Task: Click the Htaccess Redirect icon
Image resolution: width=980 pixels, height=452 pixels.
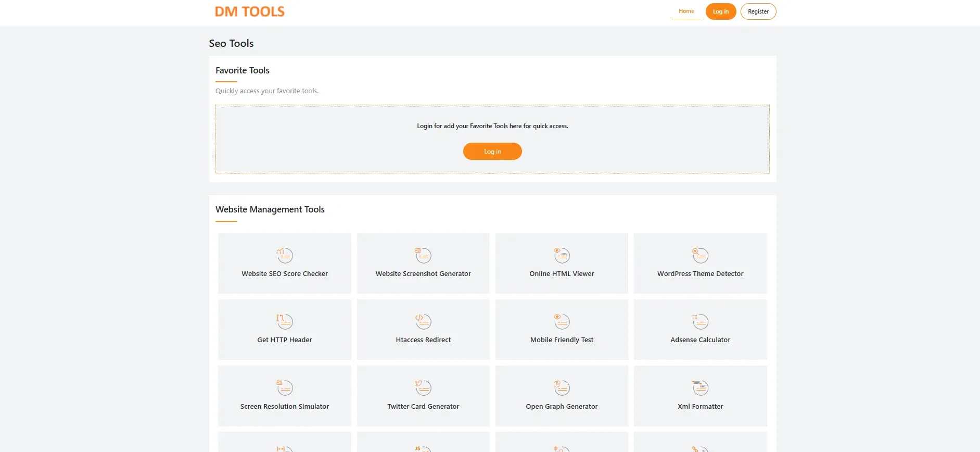Action: click(x=423, y=321)
